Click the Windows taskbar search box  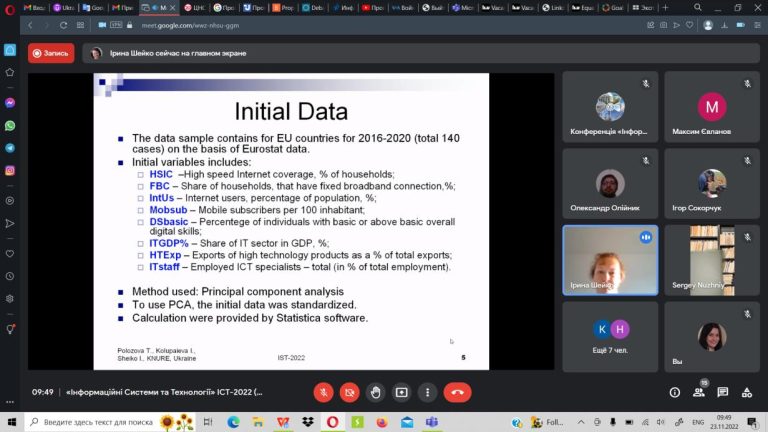110,422
